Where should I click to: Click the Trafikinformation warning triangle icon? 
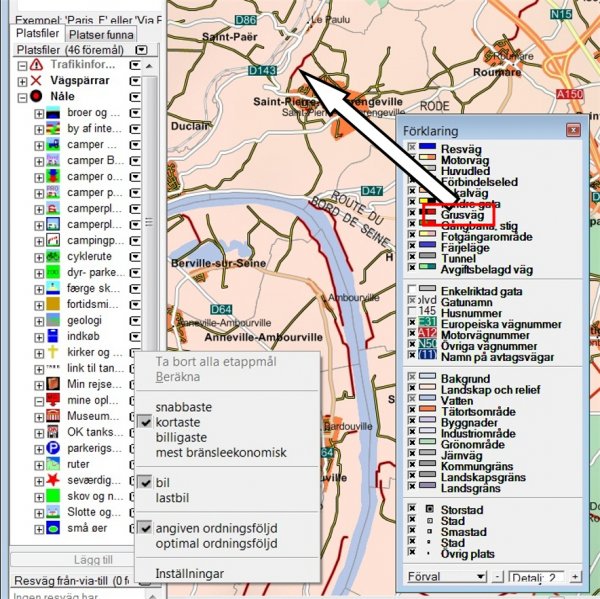pos(36,65)
